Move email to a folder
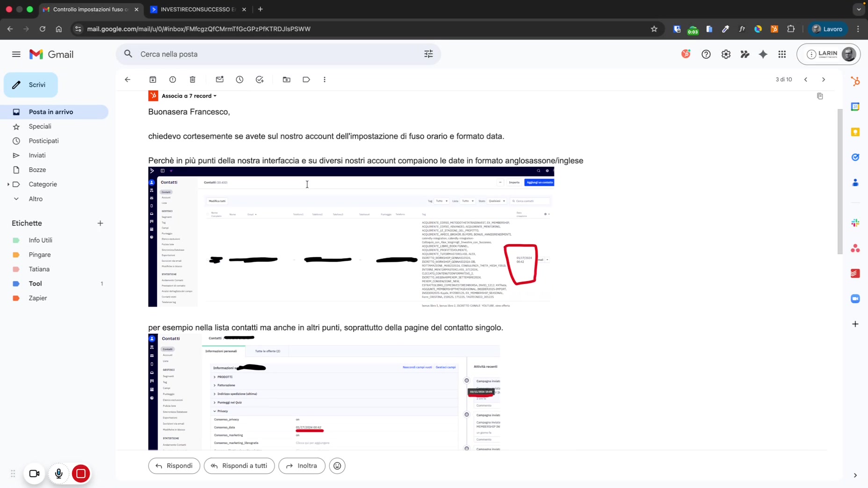 (x=287, y=79)
